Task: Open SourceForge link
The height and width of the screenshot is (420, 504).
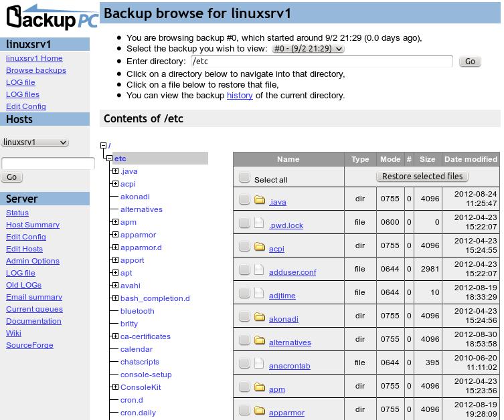Action: click(x=29, y=345)
